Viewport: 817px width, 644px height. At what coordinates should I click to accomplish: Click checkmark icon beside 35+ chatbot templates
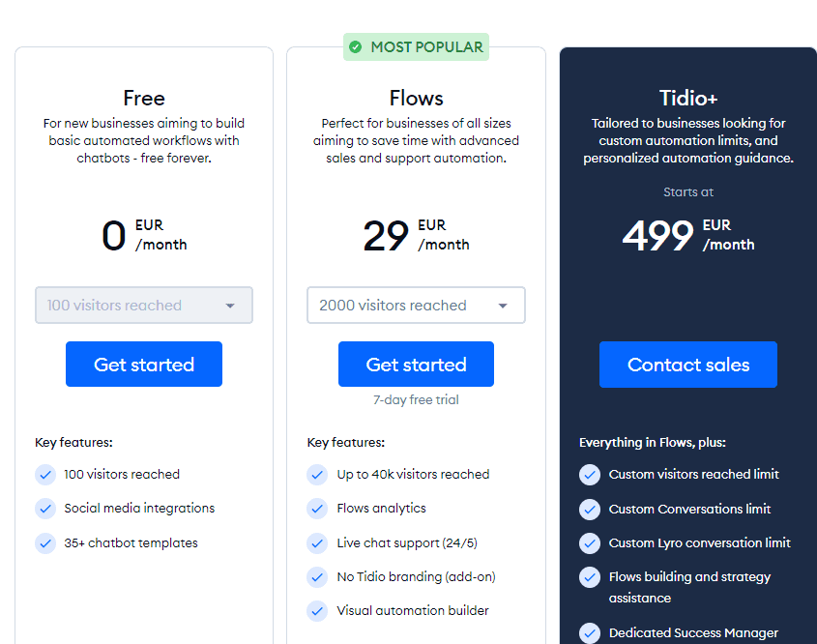[45, 543]
